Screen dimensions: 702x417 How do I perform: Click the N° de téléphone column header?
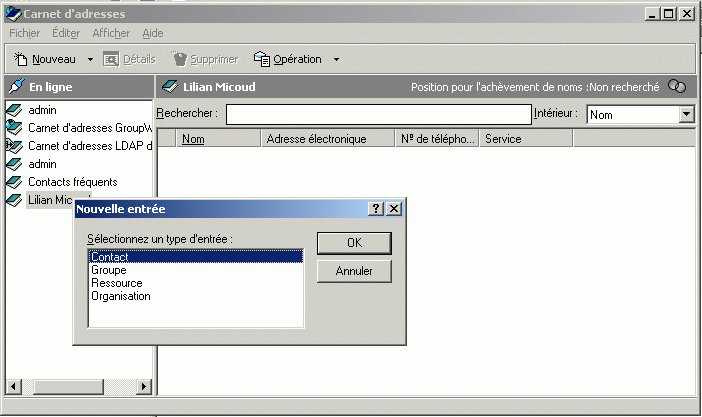437,139
